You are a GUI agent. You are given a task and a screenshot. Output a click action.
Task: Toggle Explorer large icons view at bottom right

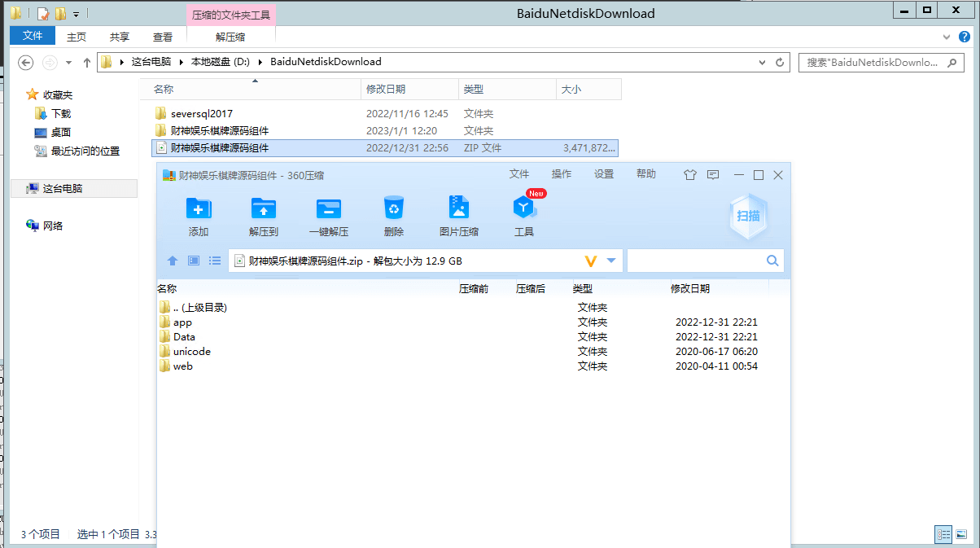962,535
